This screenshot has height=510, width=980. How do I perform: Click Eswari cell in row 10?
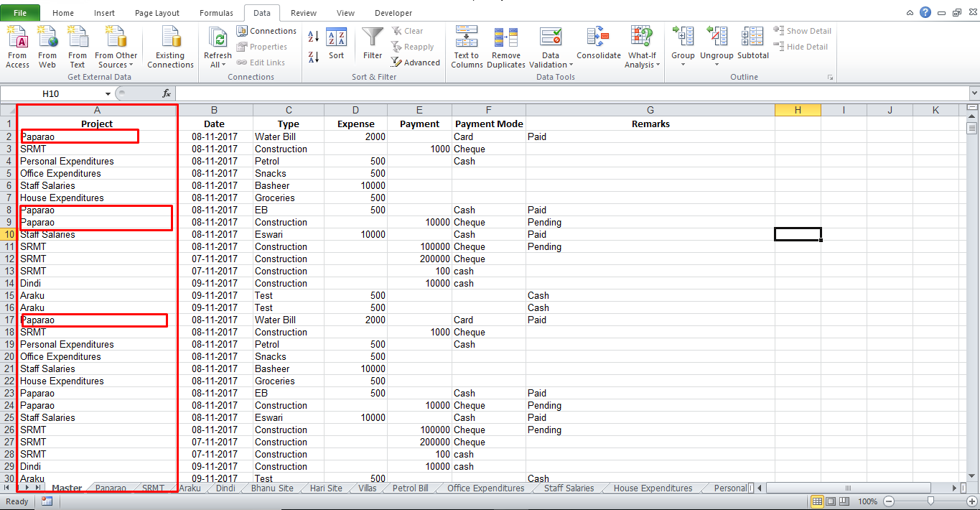(289, 234)
